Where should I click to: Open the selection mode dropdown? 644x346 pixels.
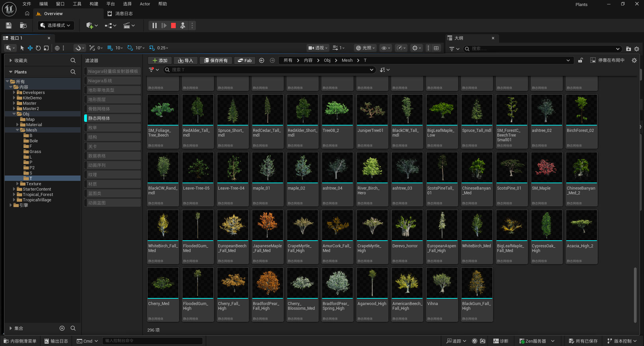pos(56,26)
